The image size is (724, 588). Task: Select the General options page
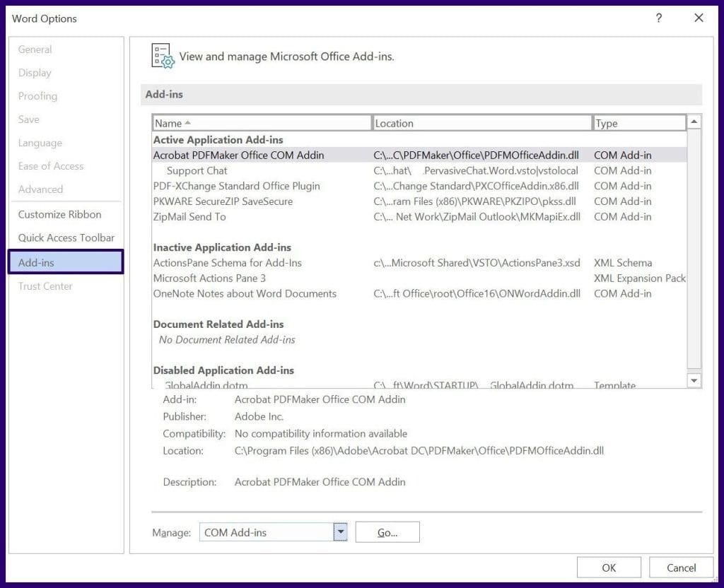[x=37, y=49]
